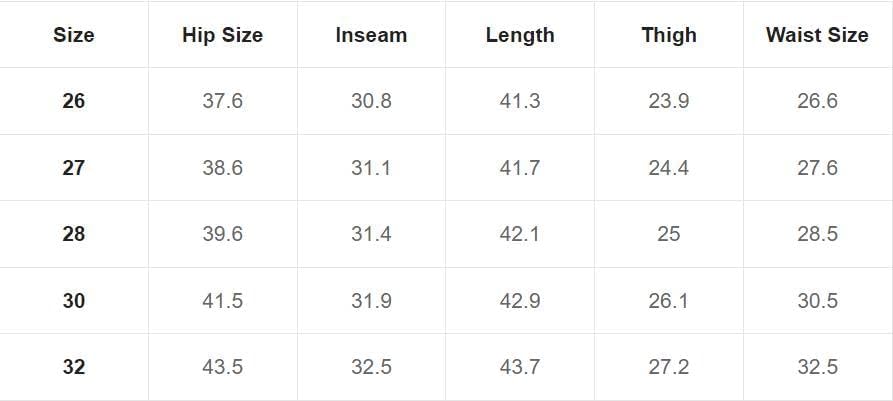The width and height of the screenshot is (893, 401).
Task: Select the Waist Size column header
Action: (x=817, y=35)
